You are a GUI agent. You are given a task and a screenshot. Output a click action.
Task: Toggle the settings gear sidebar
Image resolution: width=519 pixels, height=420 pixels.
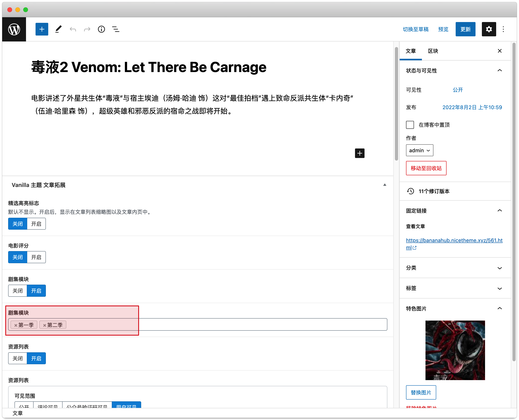(x=489, y=29)
